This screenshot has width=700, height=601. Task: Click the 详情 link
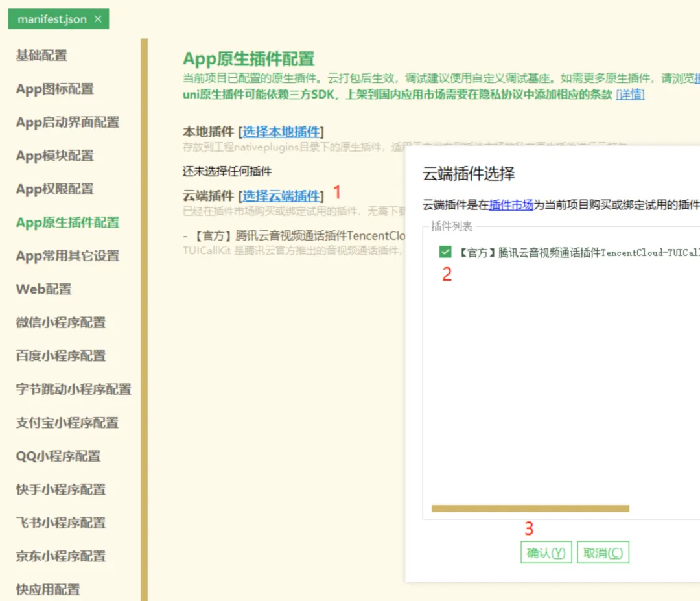pyautogui.click(x=630, y=94)
